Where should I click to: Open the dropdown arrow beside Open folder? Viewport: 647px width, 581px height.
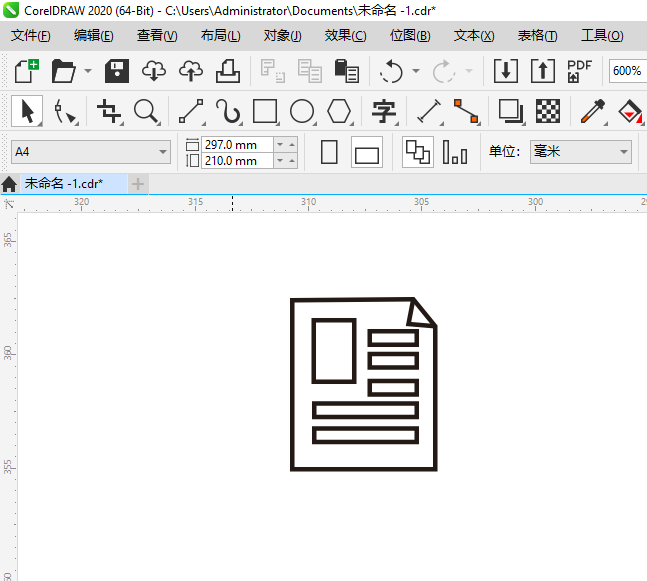tap(88, 71)
